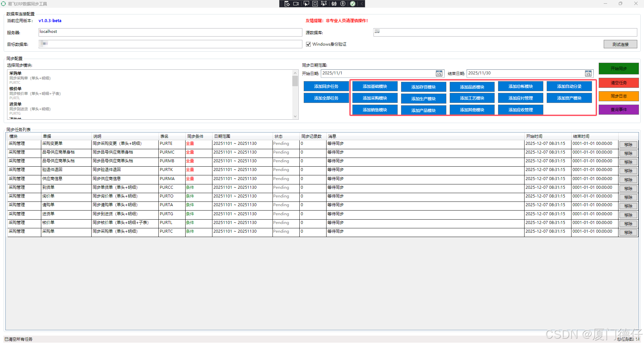Toggle Windows身份验证 checkbox
Image resolution: width=644 pixels, height=345 pixels.
(x=308, y=44)
